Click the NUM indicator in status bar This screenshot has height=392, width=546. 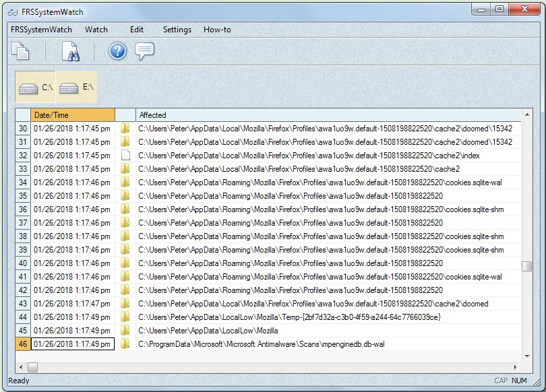coord(519,381)
